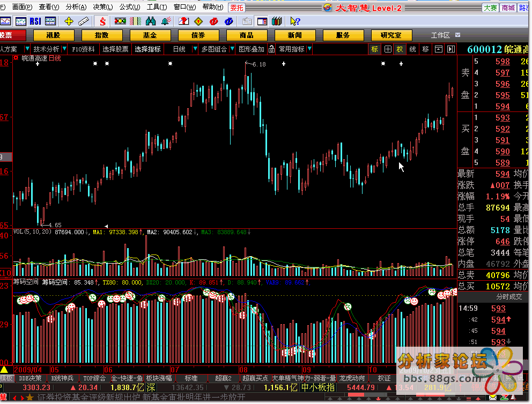Switch to K线神兵 indicator tab

point(62,378)
